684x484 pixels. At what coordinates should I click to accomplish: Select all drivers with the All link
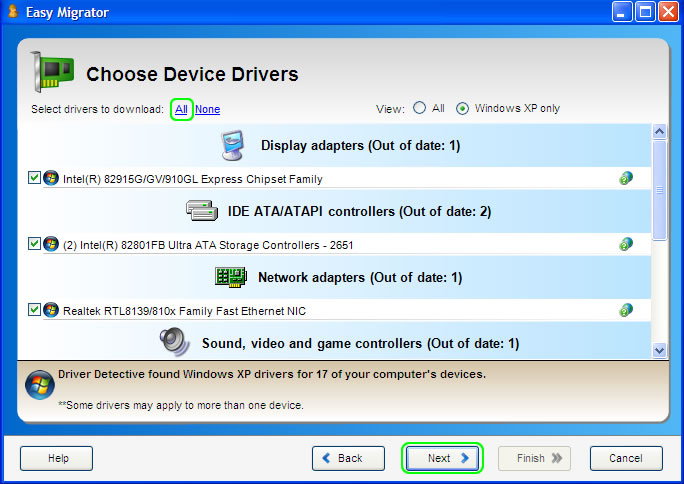coord(181,109)
